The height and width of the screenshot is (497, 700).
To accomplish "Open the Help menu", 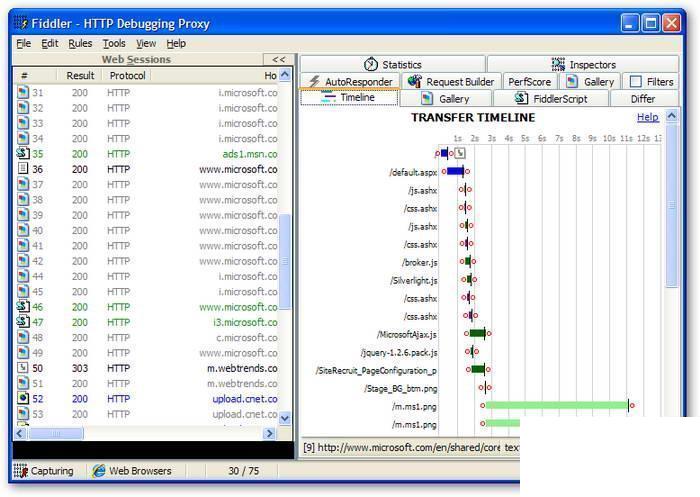I will [176, 43].
